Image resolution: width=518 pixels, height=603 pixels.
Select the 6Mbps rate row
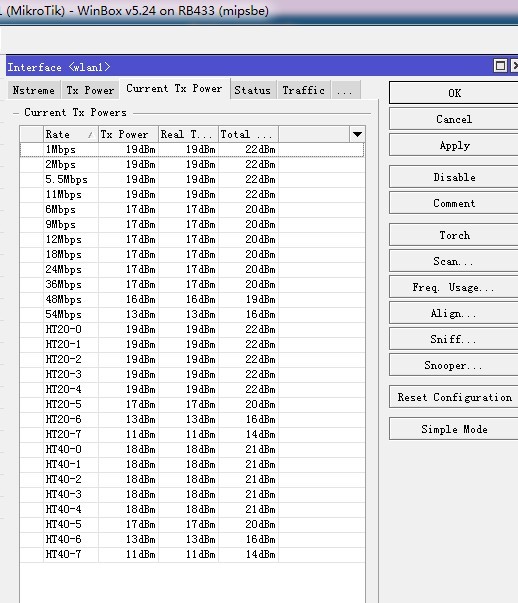192,209
